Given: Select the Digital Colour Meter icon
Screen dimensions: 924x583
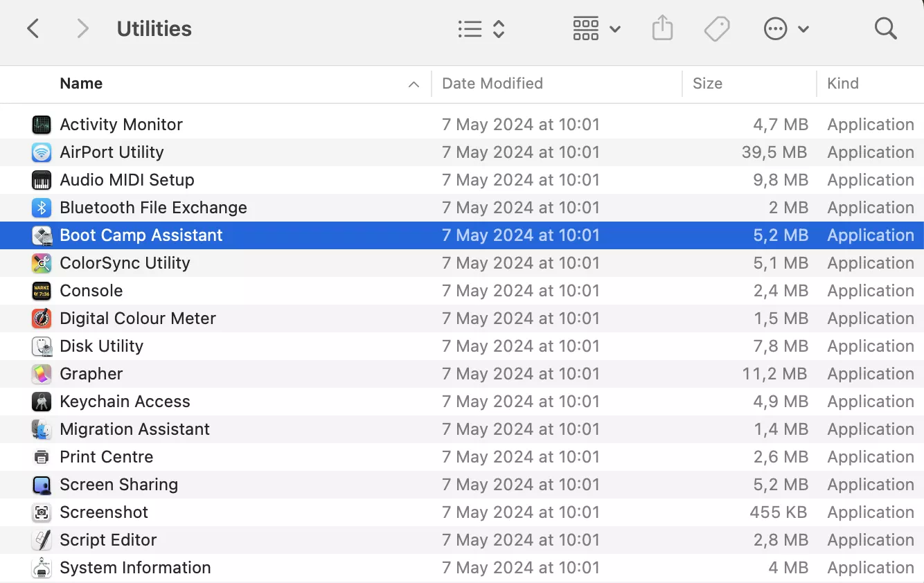Looking at the screenshot, I should coord(42,319).
